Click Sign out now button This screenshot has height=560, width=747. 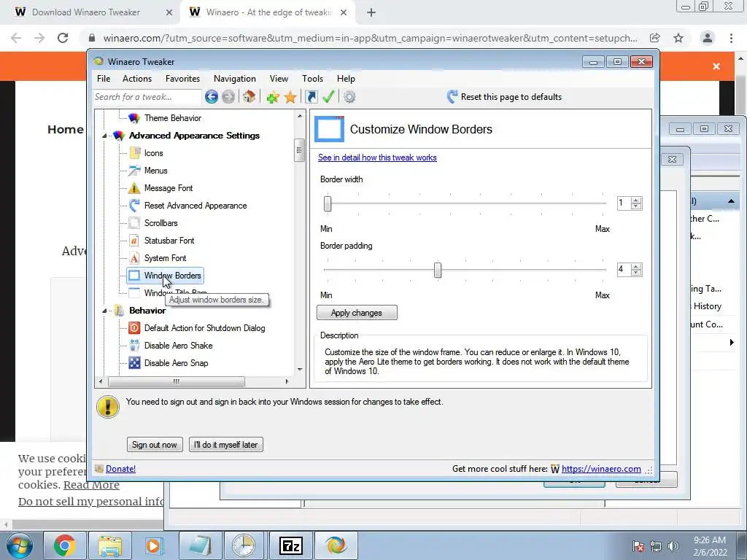point(155,445)
